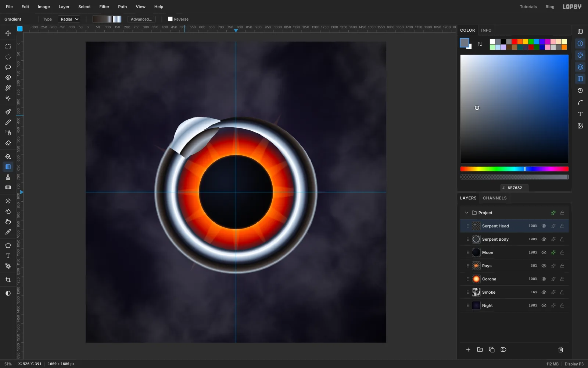Hide the Serpent Head layer
This screenshot has width=588, height=368.
[x=544, y=226]
